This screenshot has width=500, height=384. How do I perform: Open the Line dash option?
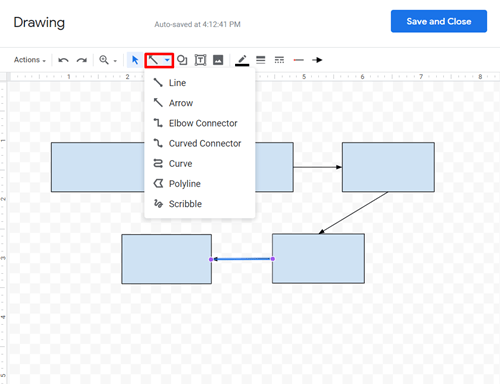point(279,60)
